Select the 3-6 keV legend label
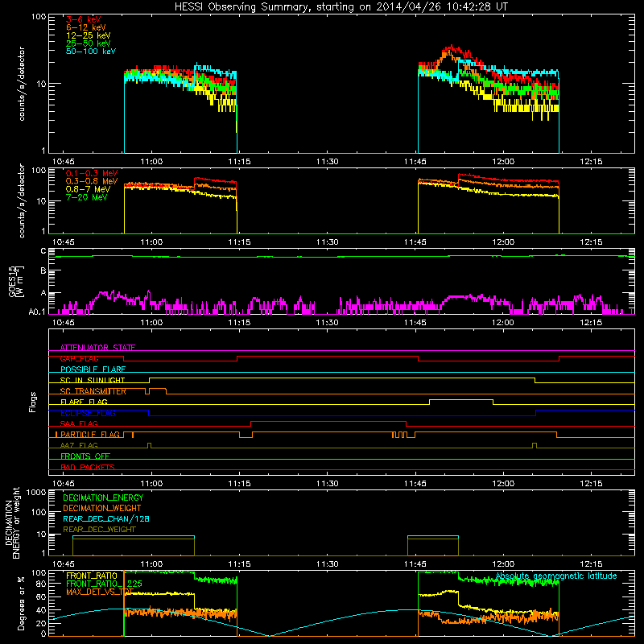 coord(83,19)
